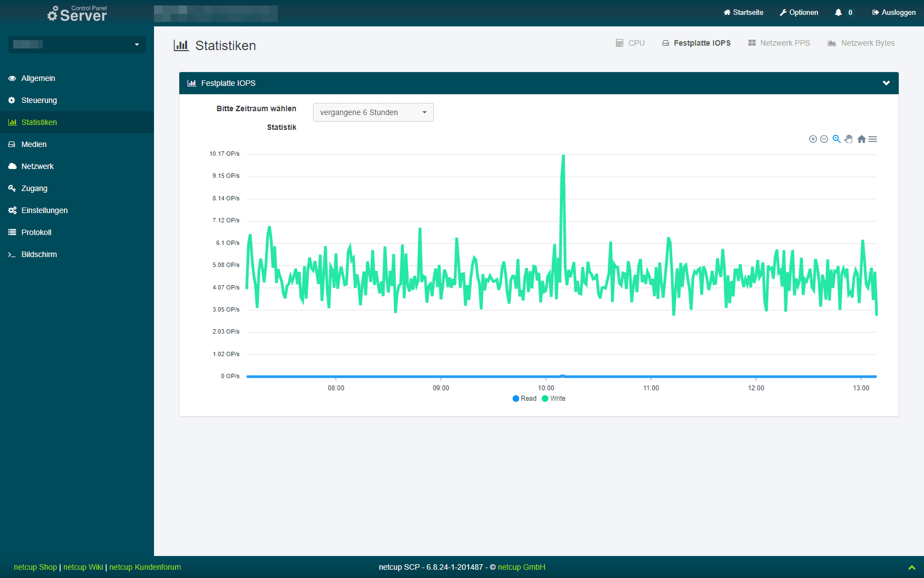The width and height of the screenshot is (924, 578).
Task: Open the server selection dropdown in sidebar
Action: [77, 45]
